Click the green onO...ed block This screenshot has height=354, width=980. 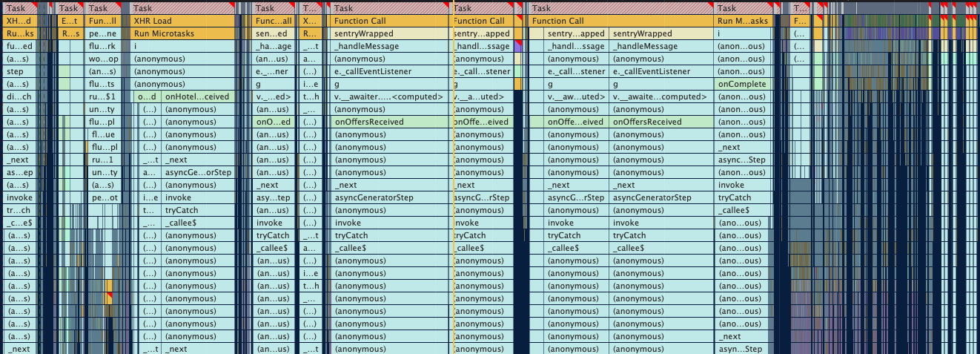273,122
